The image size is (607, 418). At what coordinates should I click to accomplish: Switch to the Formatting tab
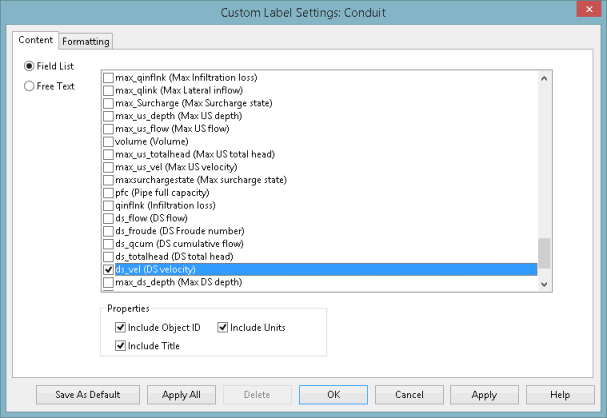(x=86, y=41)
